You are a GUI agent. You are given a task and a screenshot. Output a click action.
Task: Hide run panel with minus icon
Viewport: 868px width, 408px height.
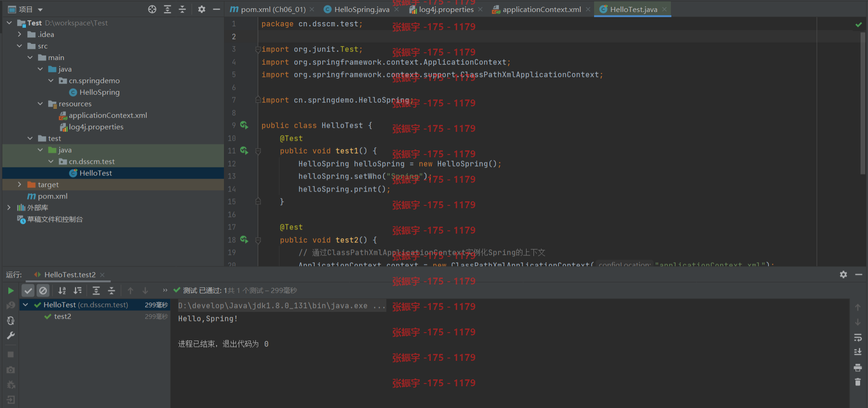coord(859,274)
